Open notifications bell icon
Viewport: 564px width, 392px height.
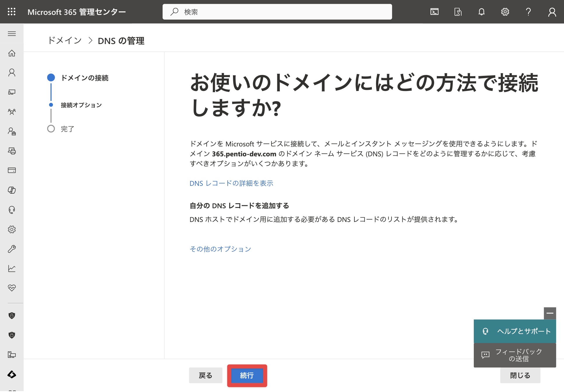pyautogui.click(x=481, y=12)
